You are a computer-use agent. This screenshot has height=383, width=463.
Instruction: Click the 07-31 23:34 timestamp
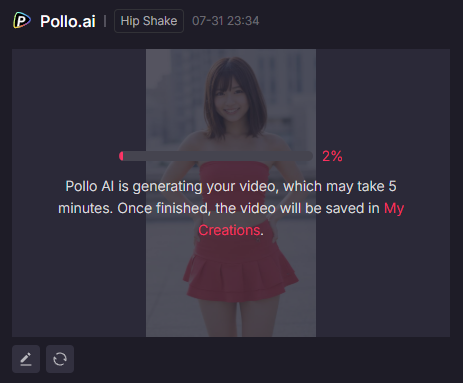(226, 21)
